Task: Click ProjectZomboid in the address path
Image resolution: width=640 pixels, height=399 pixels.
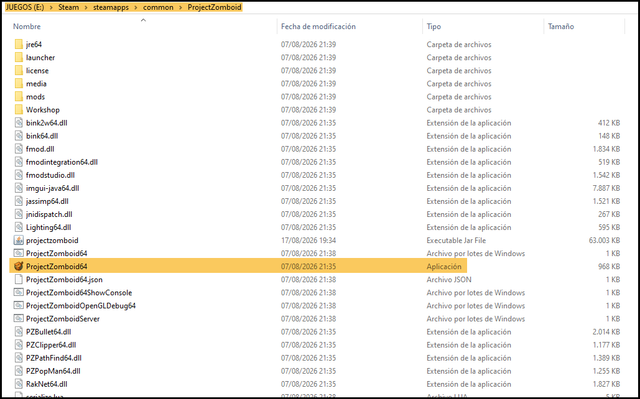Action: point(214,7)
